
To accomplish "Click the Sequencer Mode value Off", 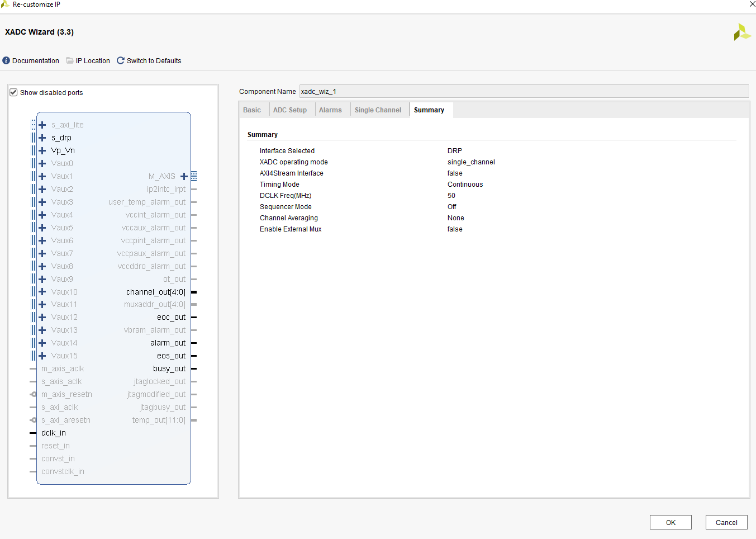I will (452, 207).
